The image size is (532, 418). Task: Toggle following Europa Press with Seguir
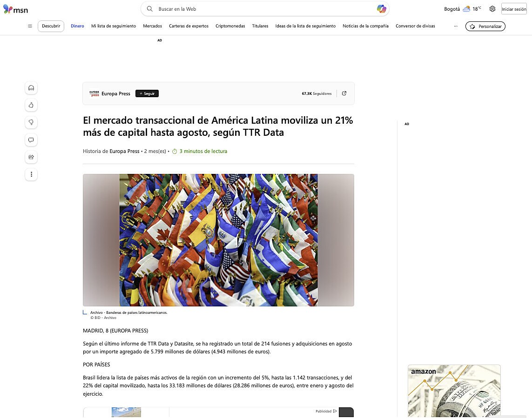147,93
